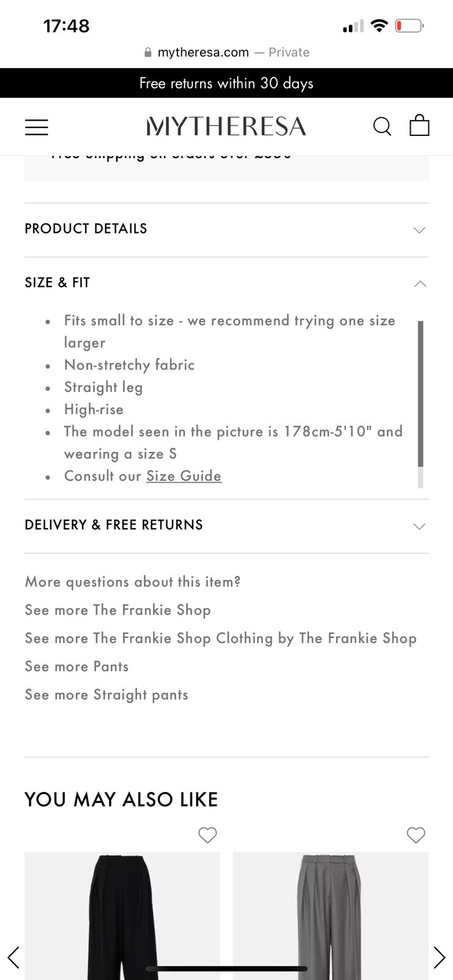Expand the Product Details section
453x980 pixels.
coord(226,230)
